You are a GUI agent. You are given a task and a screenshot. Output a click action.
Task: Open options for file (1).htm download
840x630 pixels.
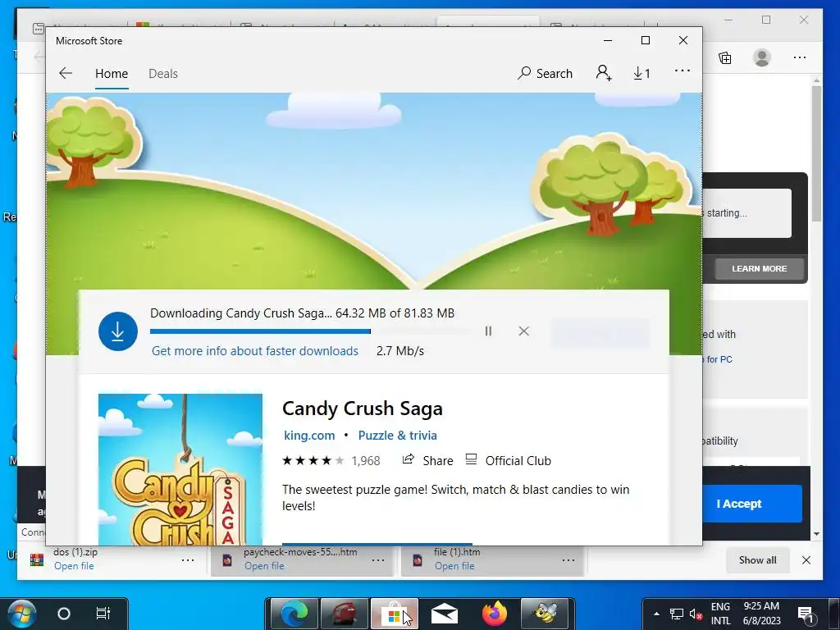click(568, 560)
